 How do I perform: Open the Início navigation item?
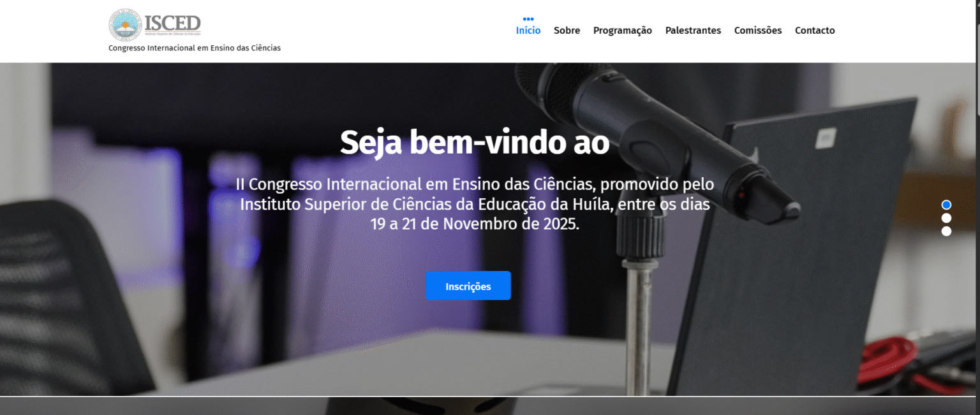tap(528, 30)
